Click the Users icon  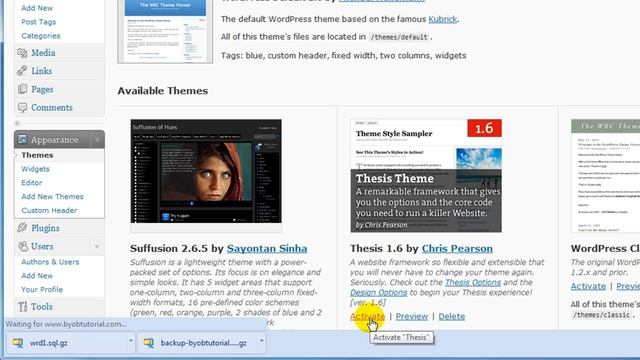click(x=22, y=246)
